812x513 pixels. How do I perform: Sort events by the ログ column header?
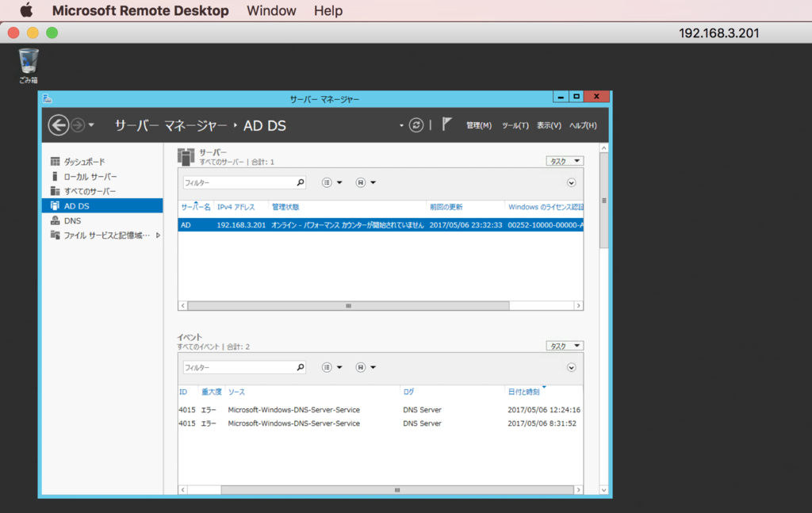click(408, 392)
